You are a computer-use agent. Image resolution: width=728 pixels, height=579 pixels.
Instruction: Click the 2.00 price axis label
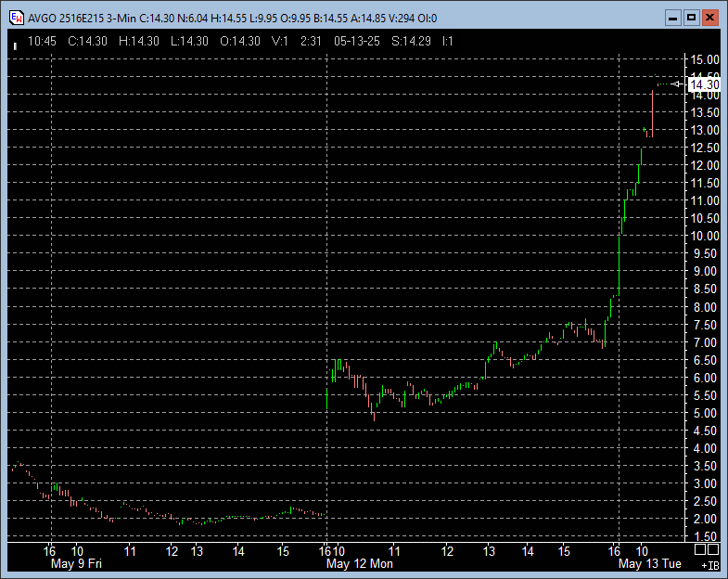pyautogui.click(x=707, y=519)
